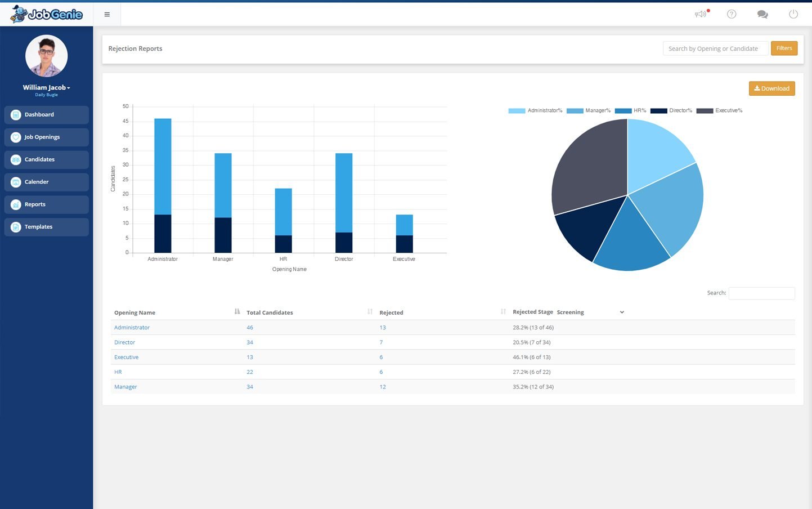This screenshot has height=509, width=812.
Task: Expand the William Jacob user dropdown
Action: [47, 88]
